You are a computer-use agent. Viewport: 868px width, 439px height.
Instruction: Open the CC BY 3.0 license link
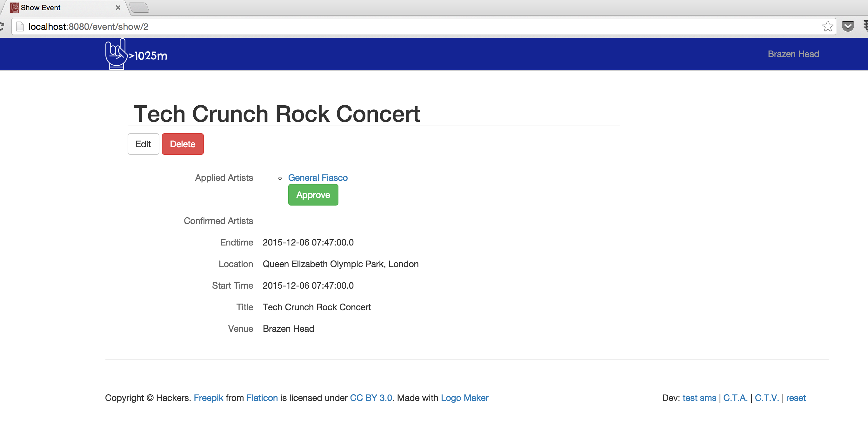pyautogui.click(x=371, y=398)
